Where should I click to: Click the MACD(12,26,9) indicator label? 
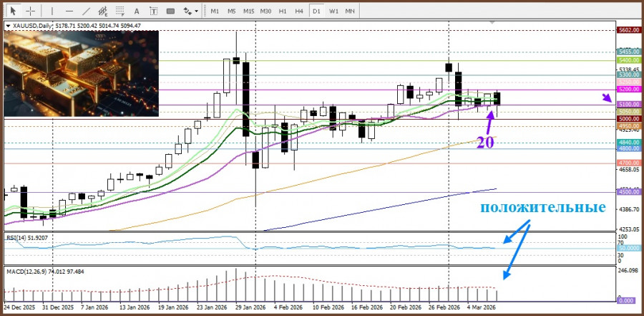45,272
